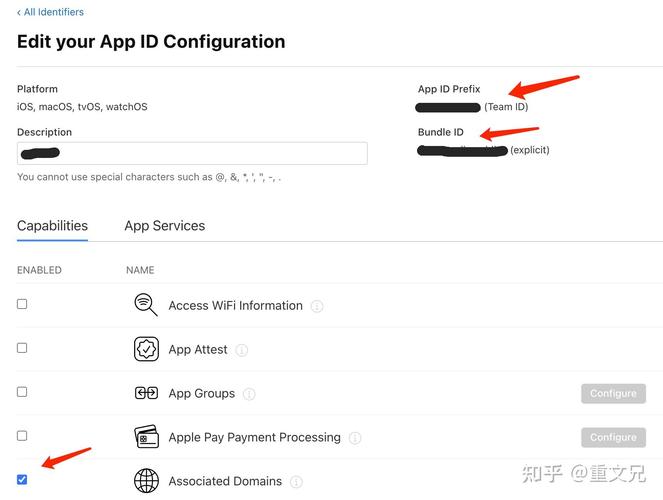This screenshot has height=500, width=663.
Task: Click Configure button for App Groups
Action: [x=613, y=393]
